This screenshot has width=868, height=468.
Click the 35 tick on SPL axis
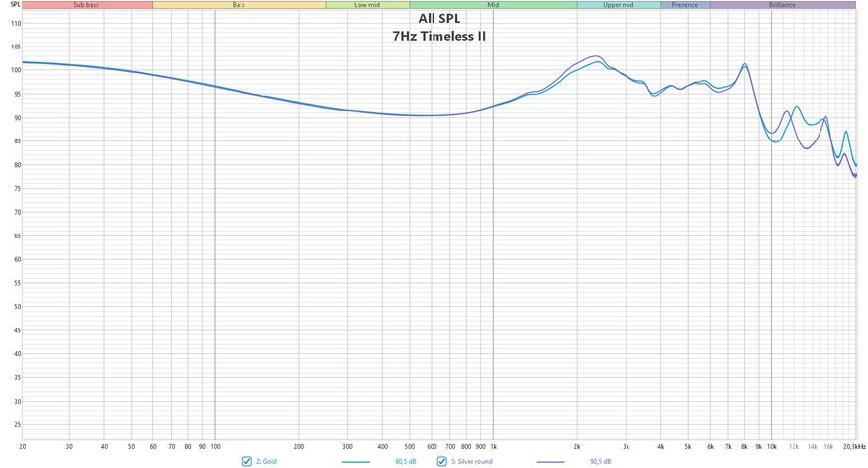click(17, 377)
